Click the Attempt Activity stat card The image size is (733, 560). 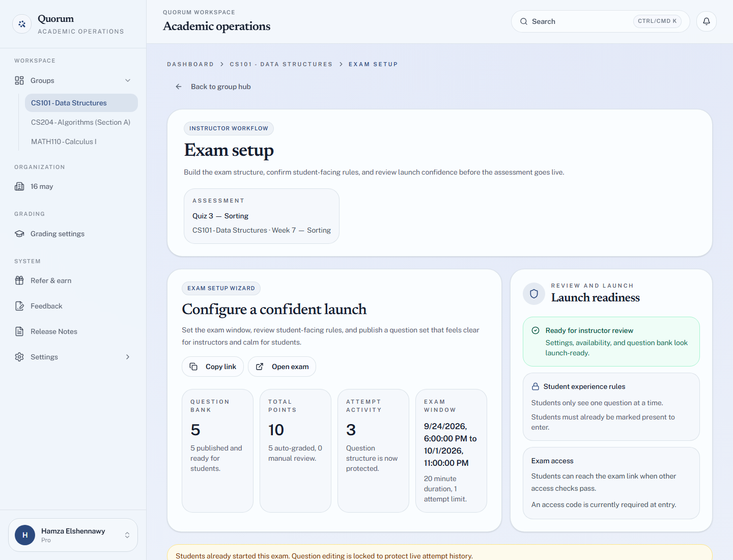374,451
